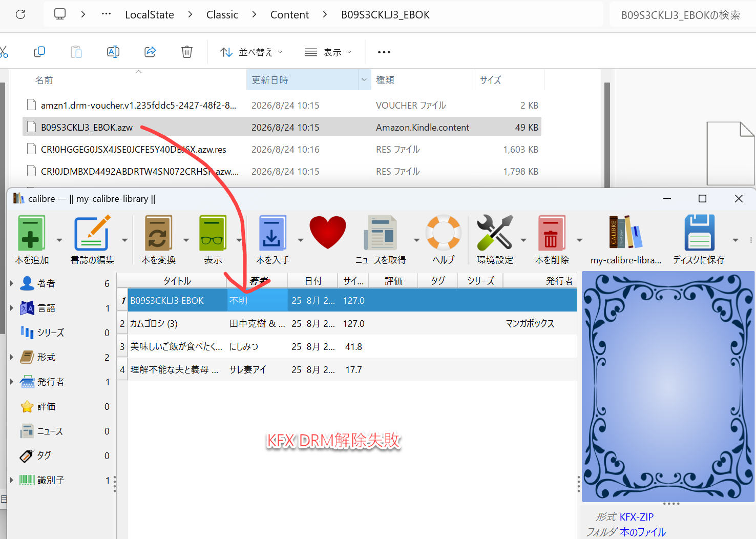The image size is (756, 539).
Task: Expand the 識別子 node in tag browser
Action: tap(11, 480)
